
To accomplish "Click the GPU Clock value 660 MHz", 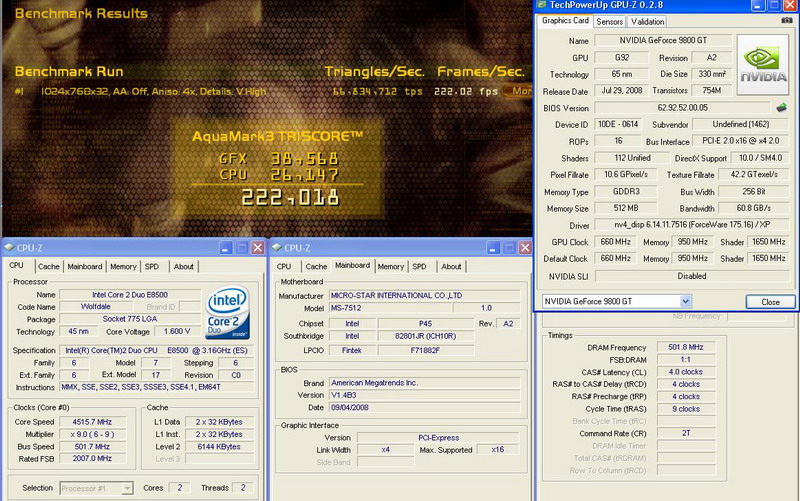I will pyautogui.click(x=615, y=242).
